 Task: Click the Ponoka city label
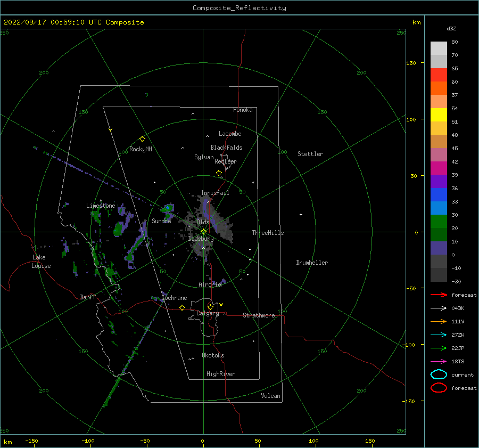[x=243, y=110]
